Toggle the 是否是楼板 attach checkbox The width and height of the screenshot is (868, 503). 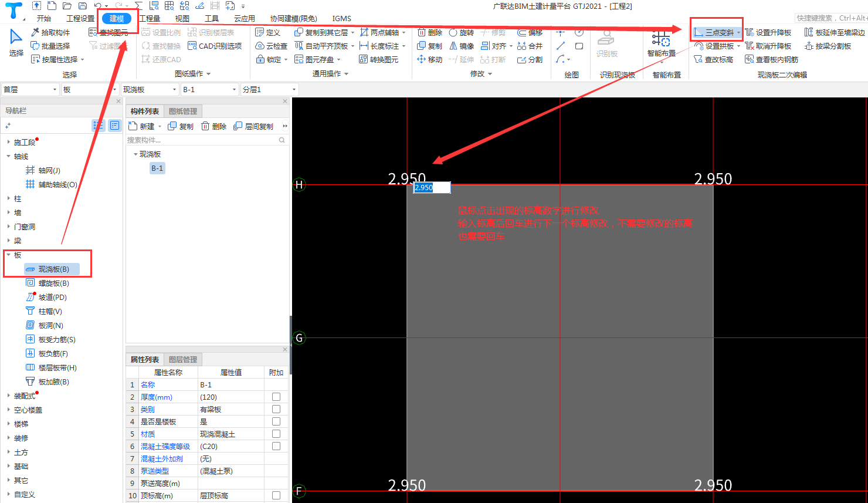276,421
